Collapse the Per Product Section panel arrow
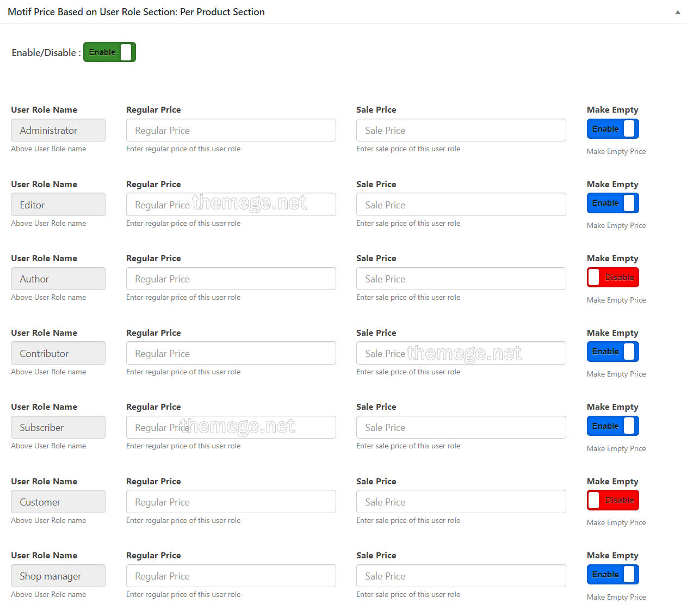The height and width of the screenshot is (616, 687). point(677,13)
